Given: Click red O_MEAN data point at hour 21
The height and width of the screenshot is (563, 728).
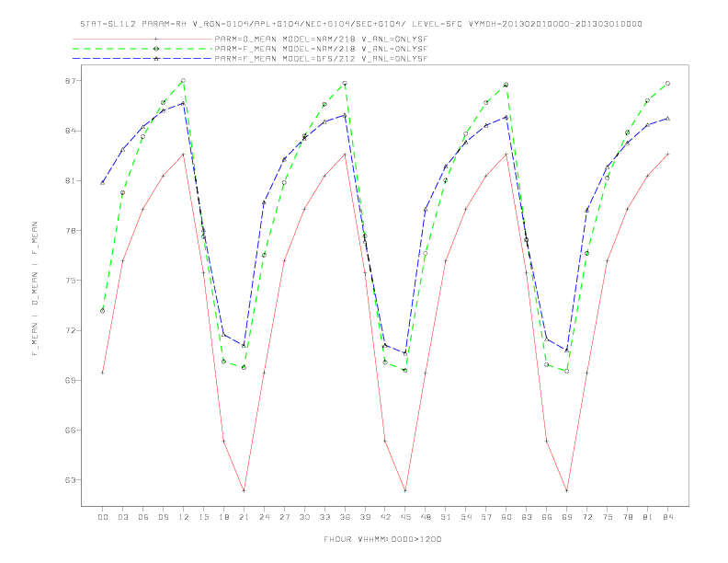Looking at the screenshot, I should [244, 490].
